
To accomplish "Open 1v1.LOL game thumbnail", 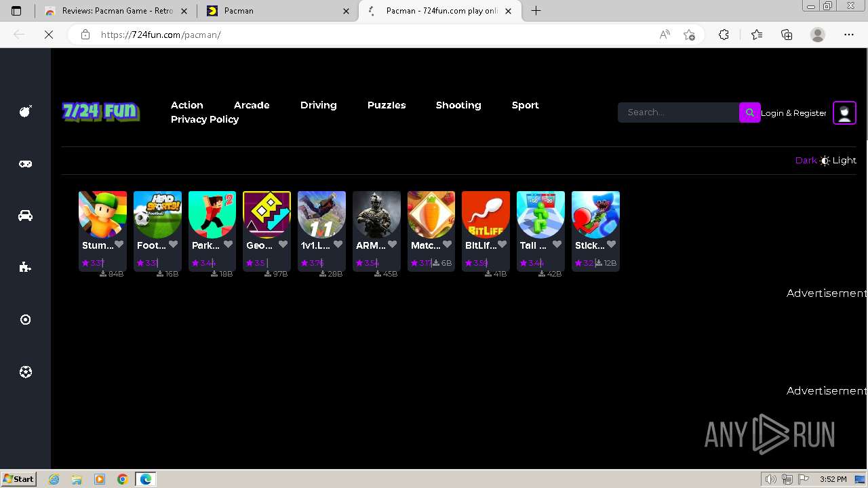I will pos(321,215).
